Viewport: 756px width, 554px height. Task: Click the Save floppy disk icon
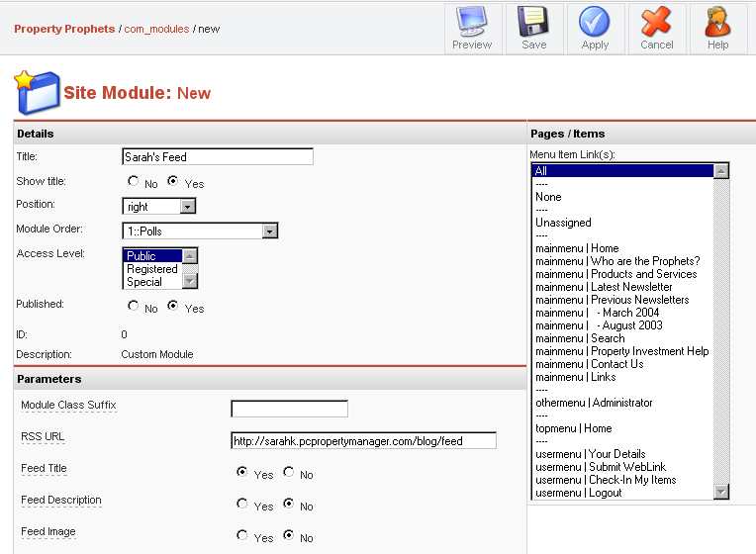point(533,22)
